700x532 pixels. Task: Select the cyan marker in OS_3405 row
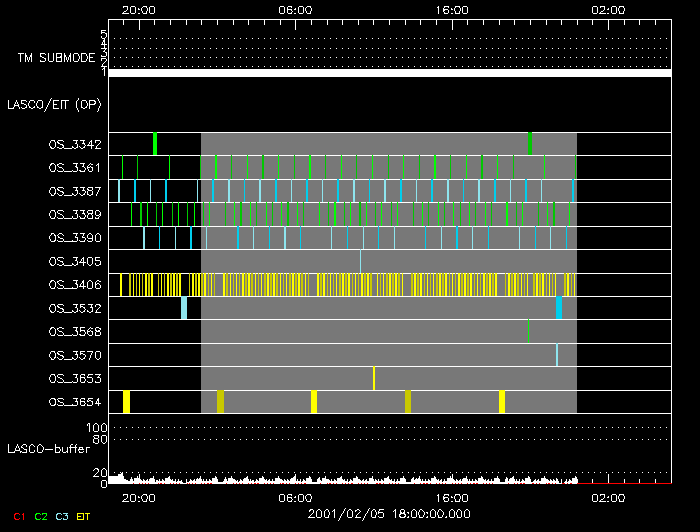tap(360, 261)
